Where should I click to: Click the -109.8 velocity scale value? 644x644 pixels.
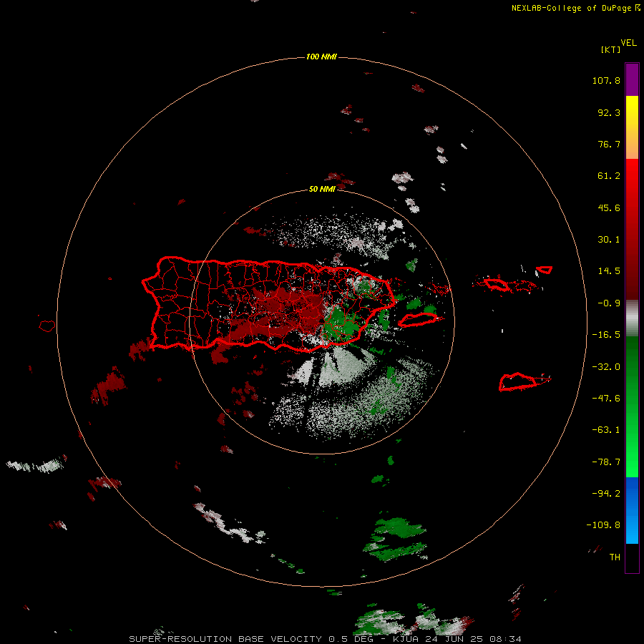click(x=603, y=525)
